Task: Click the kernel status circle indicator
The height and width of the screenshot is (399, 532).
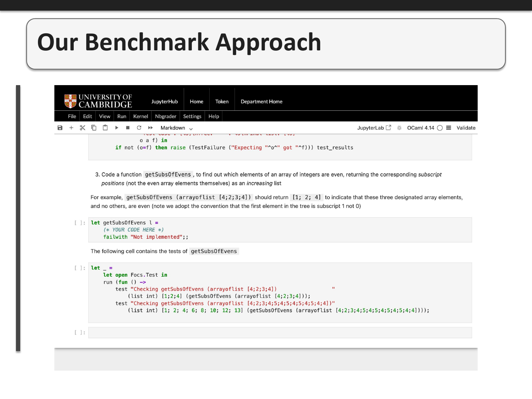Action: tap(440, 128)
